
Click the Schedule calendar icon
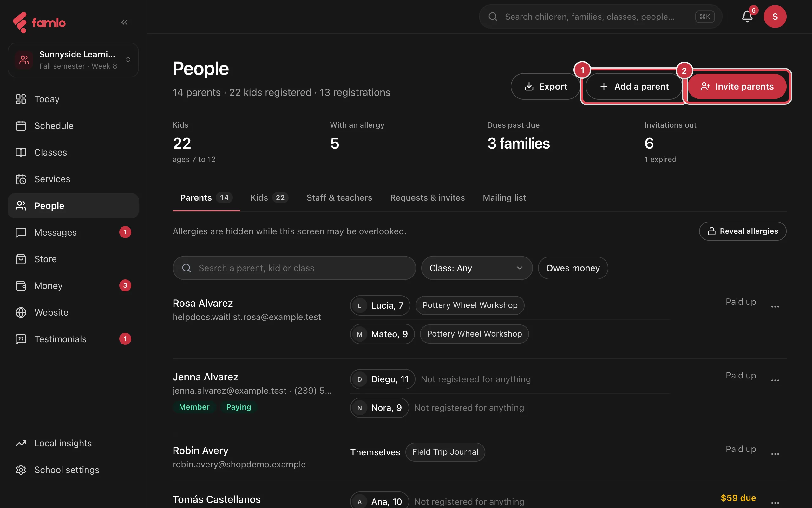click(21, 126)
